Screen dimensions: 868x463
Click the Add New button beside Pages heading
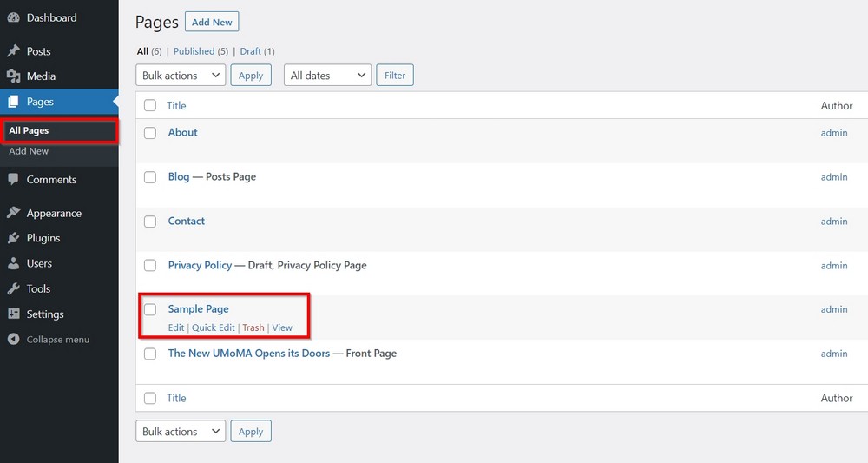pos(212,23)
